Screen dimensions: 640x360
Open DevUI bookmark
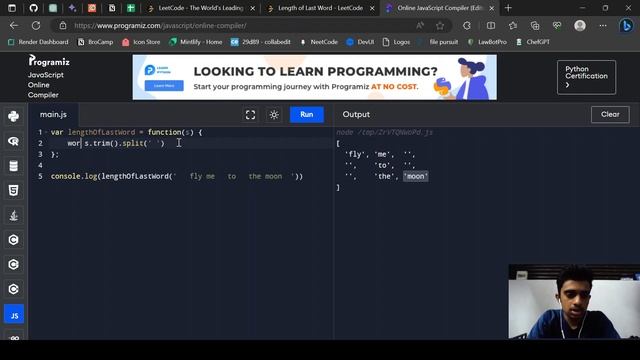coord(360,42)
